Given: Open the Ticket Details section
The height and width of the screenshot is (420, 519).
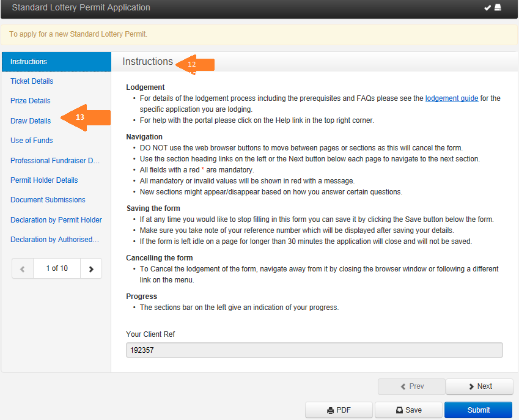Looking at the screenshot, I should 32,81.
